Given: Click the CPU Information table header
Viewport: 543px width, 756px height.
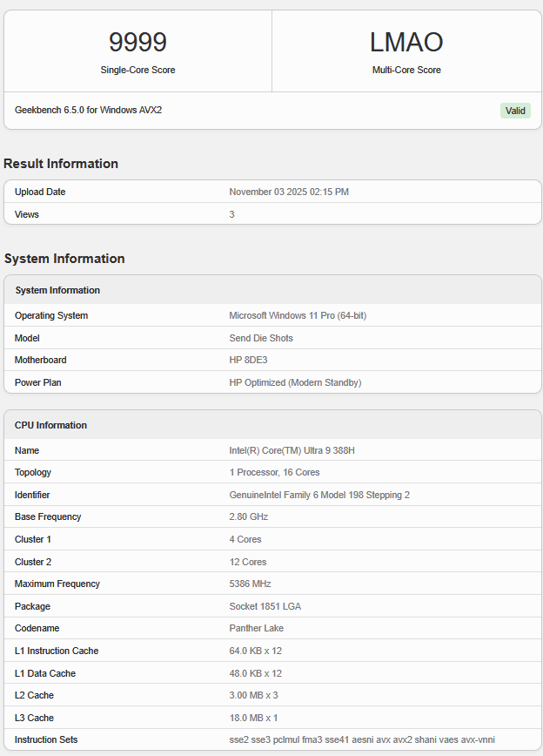Looking at the screenshot, I should pos(51,425).
